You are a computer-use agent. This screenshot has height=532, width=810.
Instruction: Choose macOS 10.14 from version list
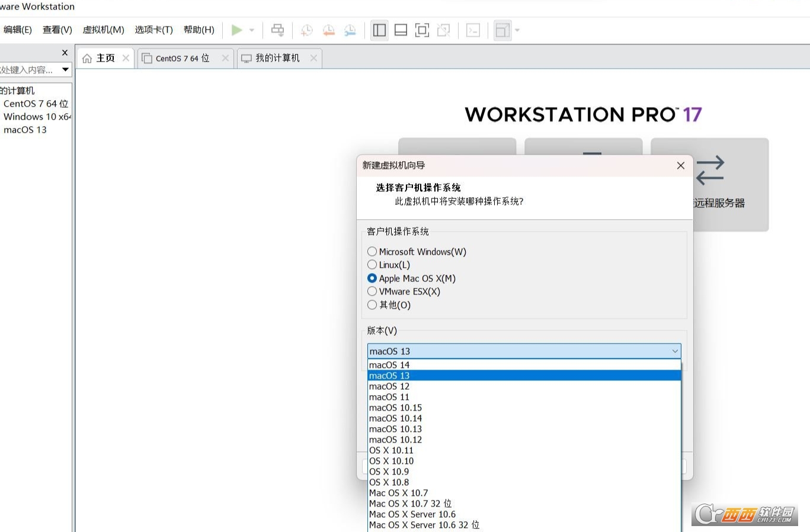pyautogui.click(x=524, y=418)
